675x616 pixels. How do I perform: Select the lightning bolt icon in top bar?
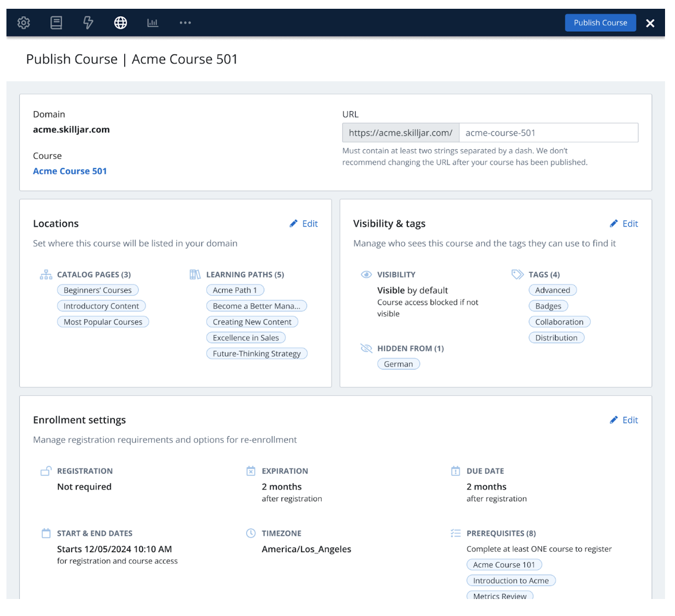tap(88, 23)
